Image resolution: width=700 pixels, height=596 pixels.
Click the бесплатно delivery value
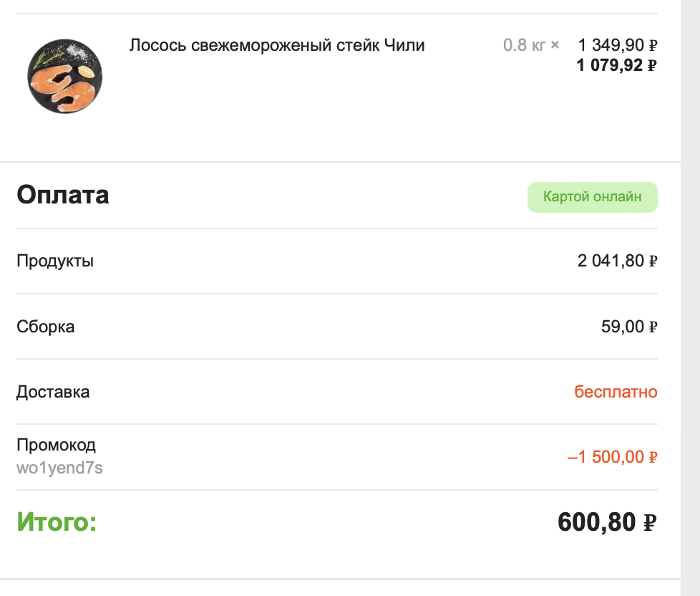point(616,392)
